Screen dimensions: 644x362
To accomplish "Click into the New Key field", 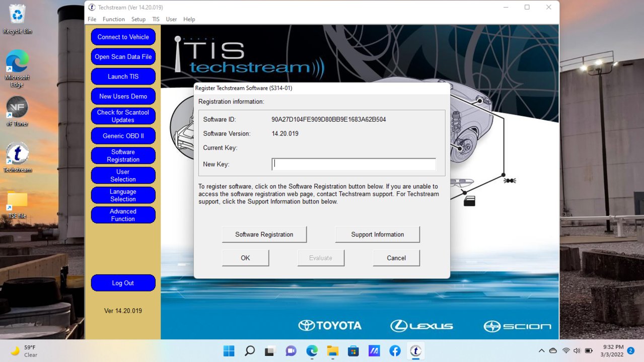I will 353,164.
